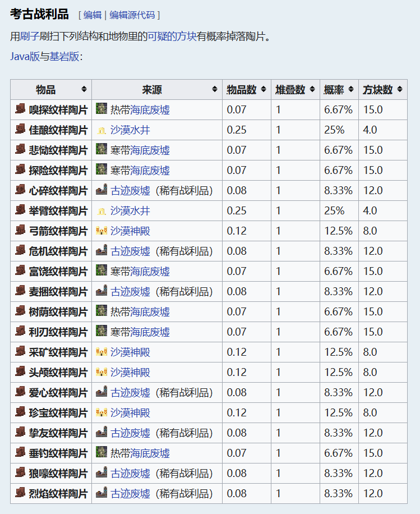Viewport: 420px width, 514px height.
Task: Click the 悲恸纹样陶片 sherd icon
Action: click(x=20, y=149)
